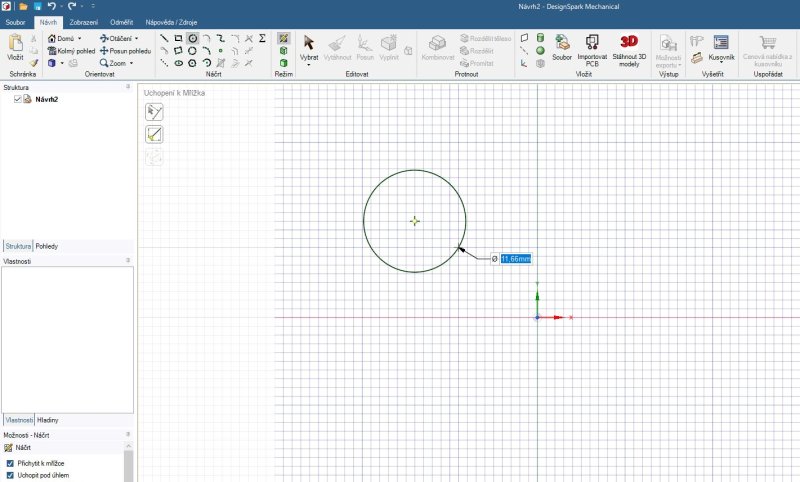Image resolution: width=800 pixels, height=482 pixels.
Task: Toggle visibility checkbox for Návrh2
Action: click(18, 99)
